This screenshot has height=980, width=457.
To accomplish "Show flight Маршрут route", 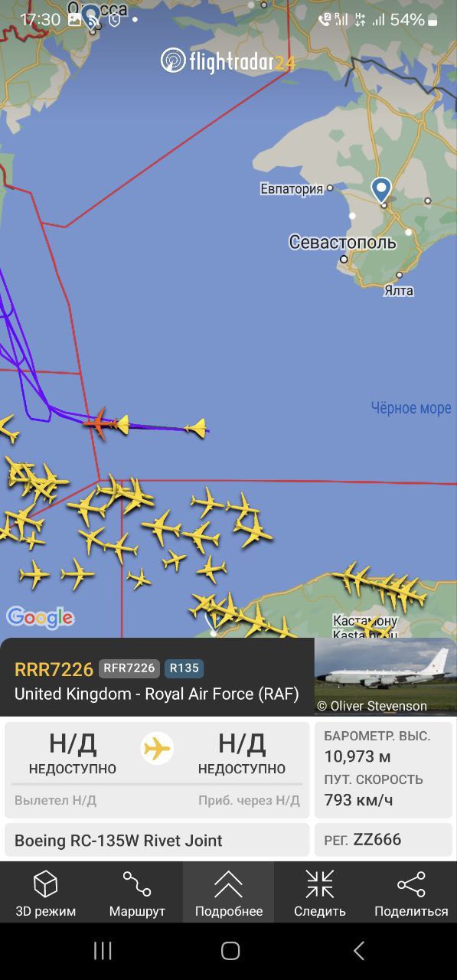I will pos(137,892).
